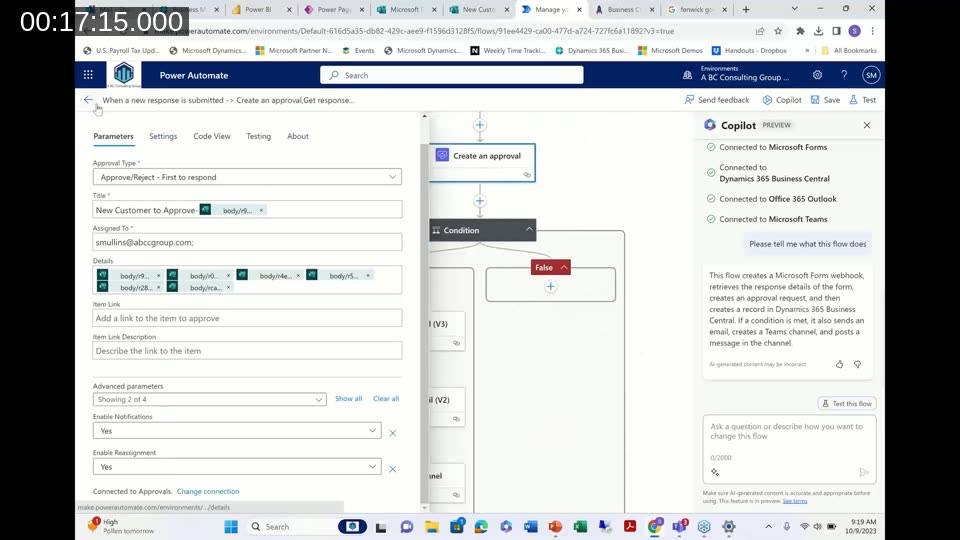Open the Microsoft Demos bookmark

670,50
